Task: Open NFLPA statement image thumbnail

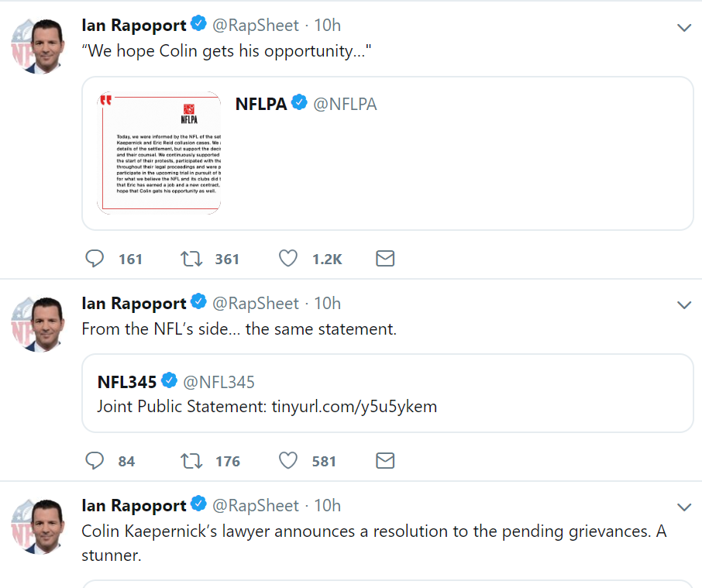Action: (159, 153)
